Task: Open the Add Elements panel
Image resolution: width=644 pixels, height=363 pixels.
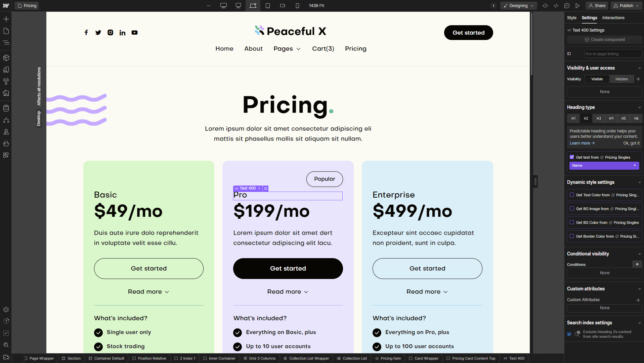Action: click(x=6, y=19)
